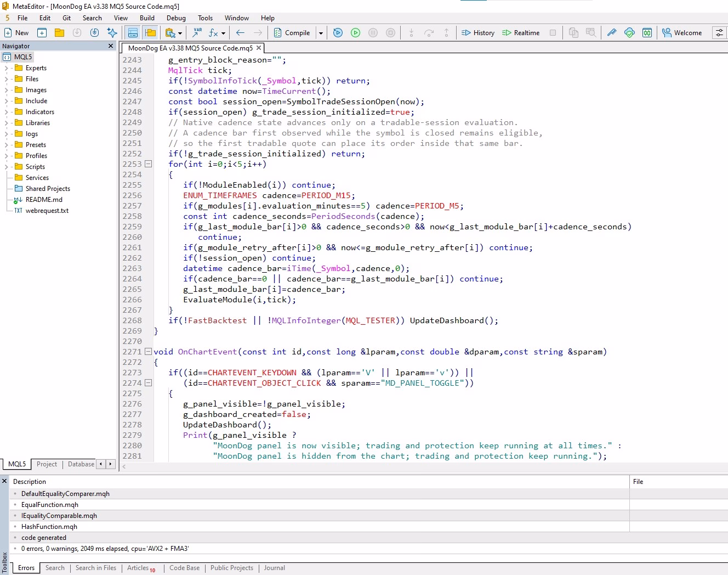Select the Shared Projects folder

(48, 189)
